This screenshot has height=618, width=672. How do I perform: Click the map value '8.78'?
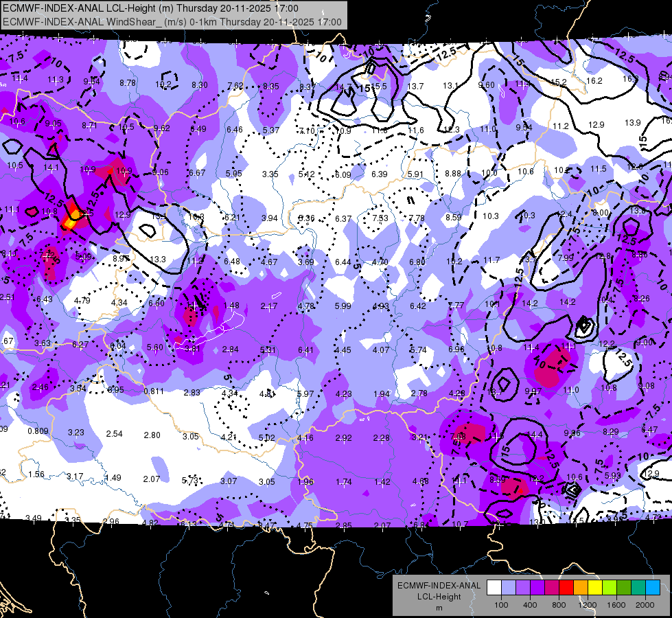(x=128, y=83)
